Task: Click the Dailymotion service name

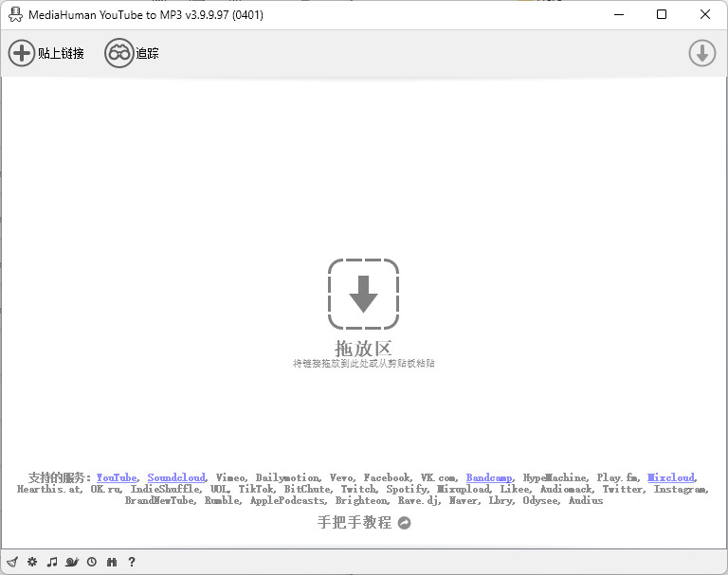Action: click(287, 477)
